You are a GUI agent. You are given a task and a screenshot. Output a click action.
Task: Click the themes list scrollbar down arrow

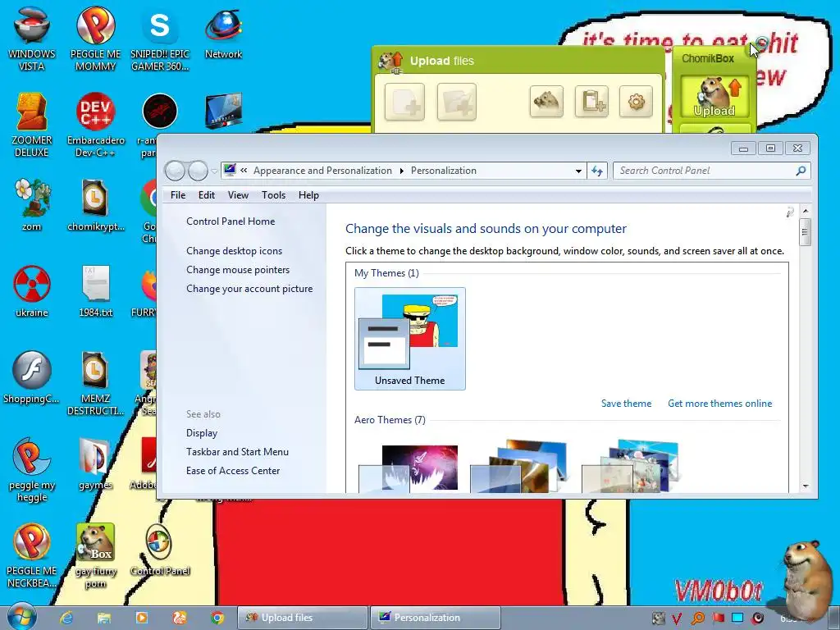point(806,486)
